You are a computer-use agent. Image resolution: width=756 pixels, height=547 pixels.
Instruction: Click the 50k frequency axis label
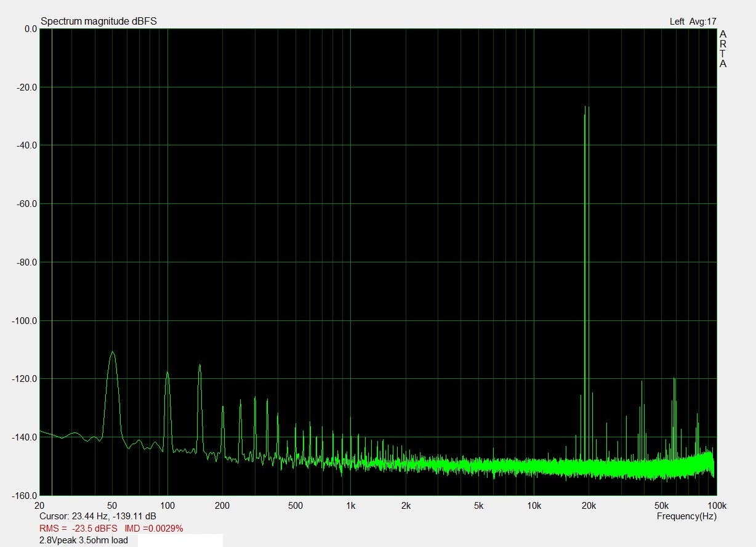click(662, 506)
